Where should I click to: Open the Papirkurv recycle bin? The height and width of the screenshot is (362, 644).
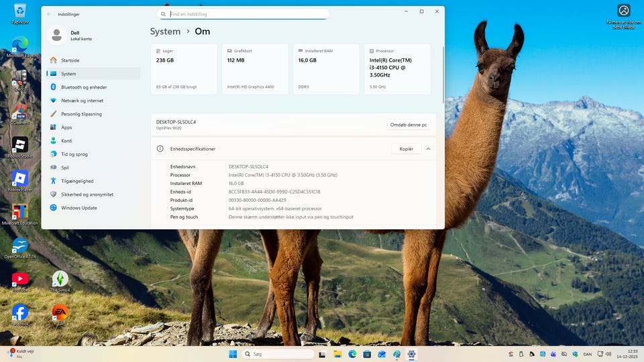(x=20, y=11)
